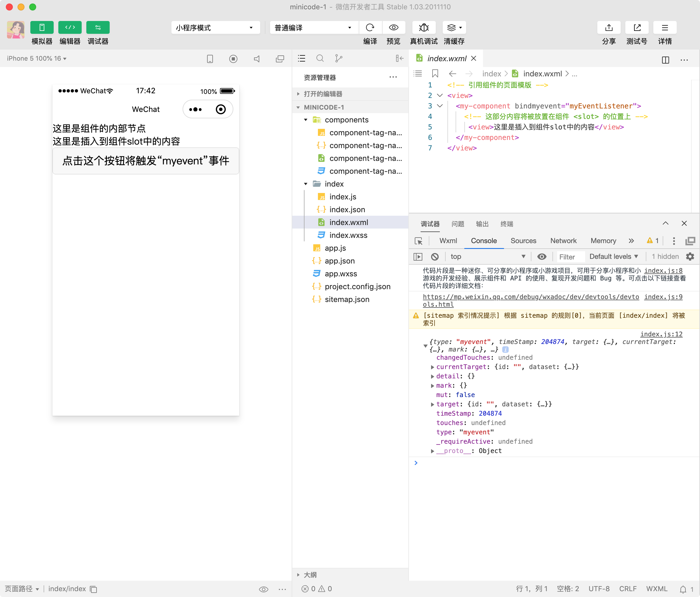The height and width of the screenshot is (597, 700).
Task: Open the mp.weixin.qq.com devtools link
Action: [531, 297]
